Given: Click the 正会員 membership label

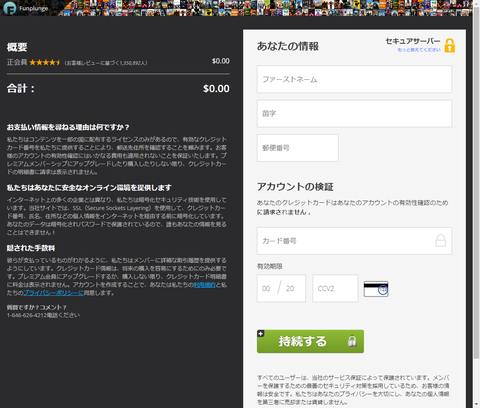Looking at the screenshot, I should [x=17, y=62].
